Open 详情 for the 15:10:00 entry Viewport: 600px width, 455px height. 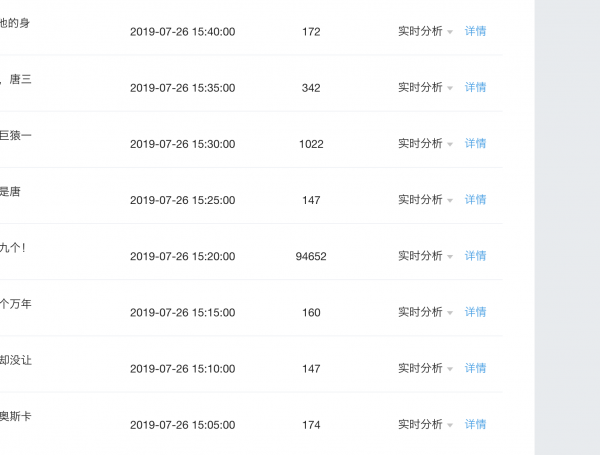475,369
